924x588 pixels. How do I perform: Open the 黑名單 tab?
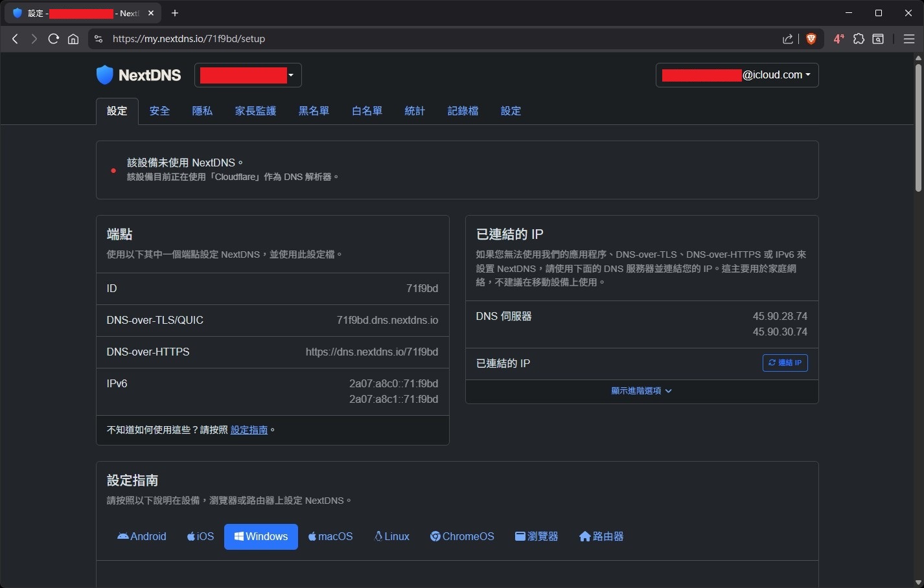point(314,111)
